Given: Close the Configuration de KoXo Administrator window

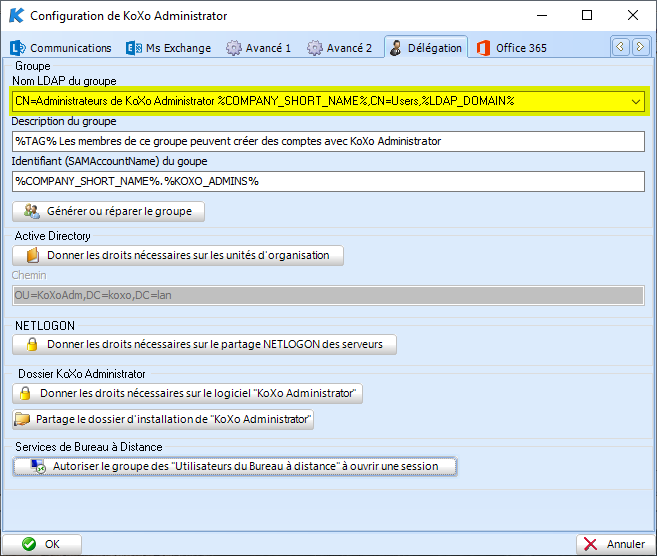Looking at the screenshot, I should tap(633, 16).
